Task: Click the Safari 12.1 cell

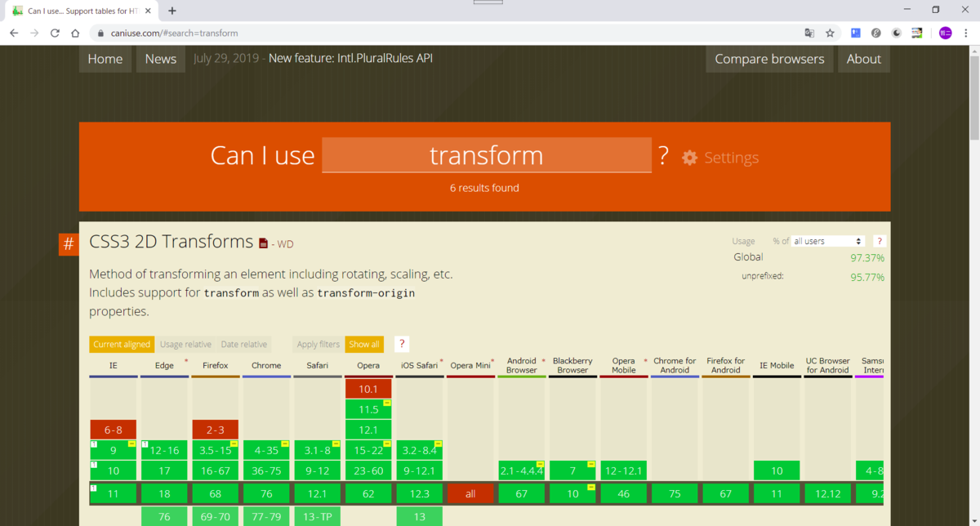Action: pos(318,493)
